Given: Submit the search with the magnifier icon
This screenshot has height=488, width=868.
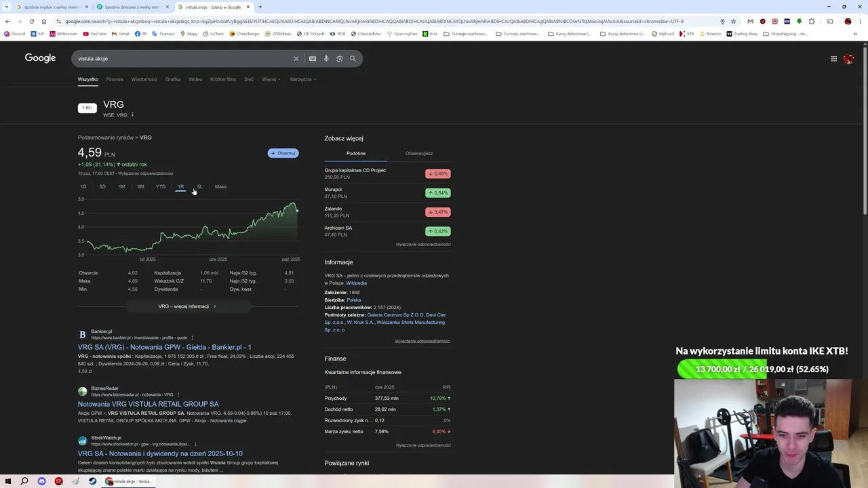Looking at the screenshot, I should pos(353,59).
